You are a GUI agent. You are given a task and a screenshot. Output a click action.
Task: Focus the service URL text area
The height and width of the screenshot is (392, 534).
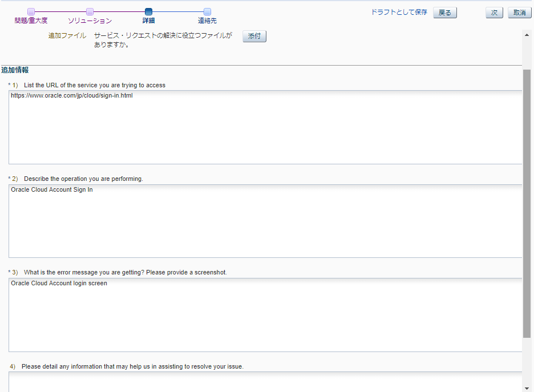pos(265,127)
